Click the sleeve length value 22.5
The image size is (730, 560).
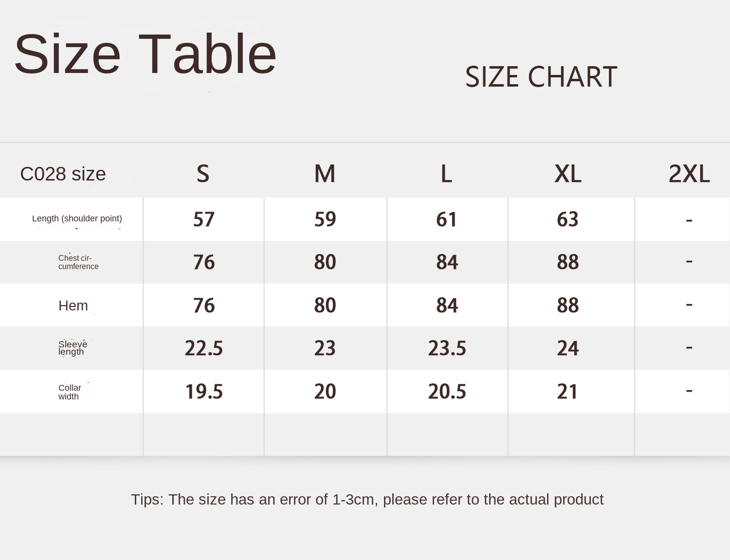point(203,348)
